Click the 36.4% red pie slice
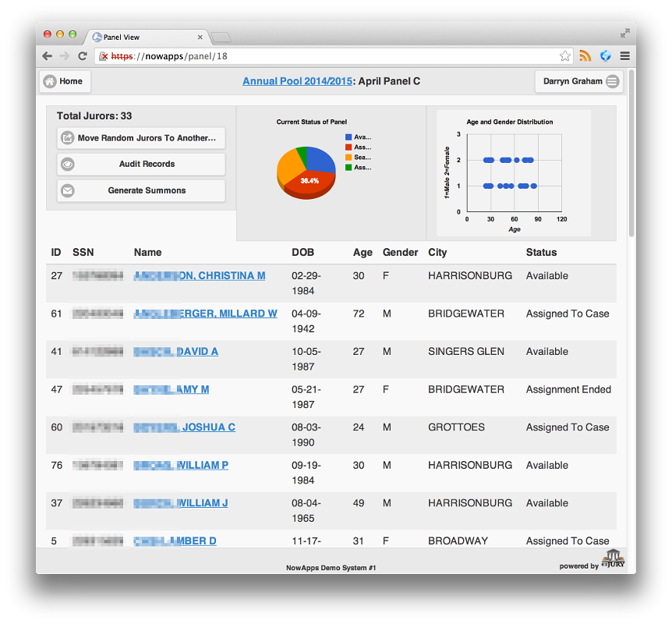 309,183
